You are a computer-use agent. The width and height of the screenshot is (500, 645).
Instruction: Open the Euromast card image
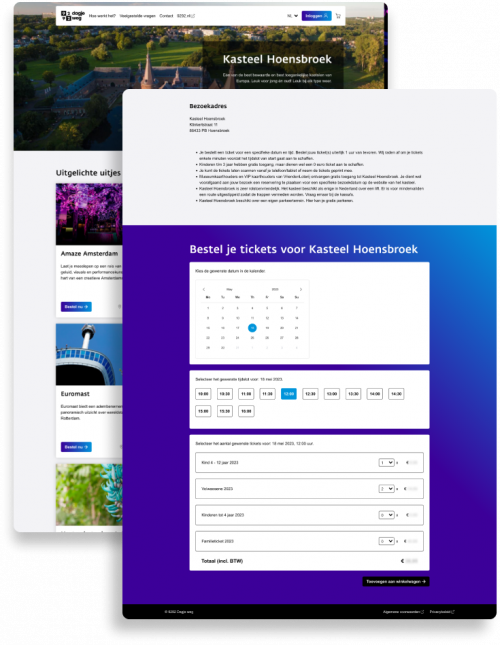point(89,355)
